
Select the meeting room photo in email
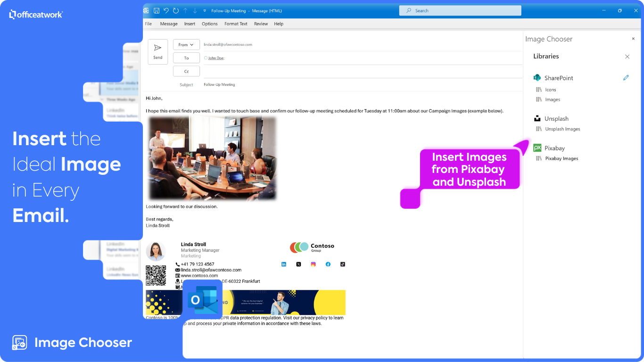click(x=212, y=158)
